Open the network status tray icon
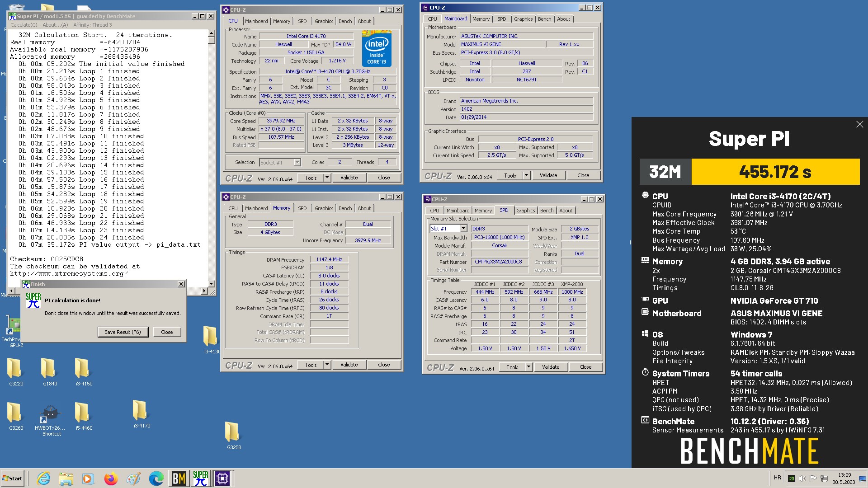Viewport: 868px width, 488px height. pyautogui.click(x=824, y=479)
